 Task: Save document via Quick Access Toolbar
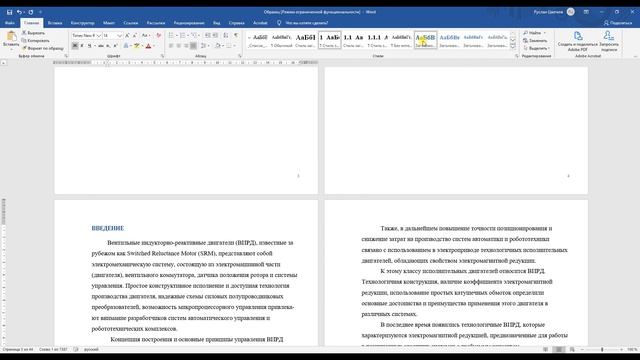(9, 12)
